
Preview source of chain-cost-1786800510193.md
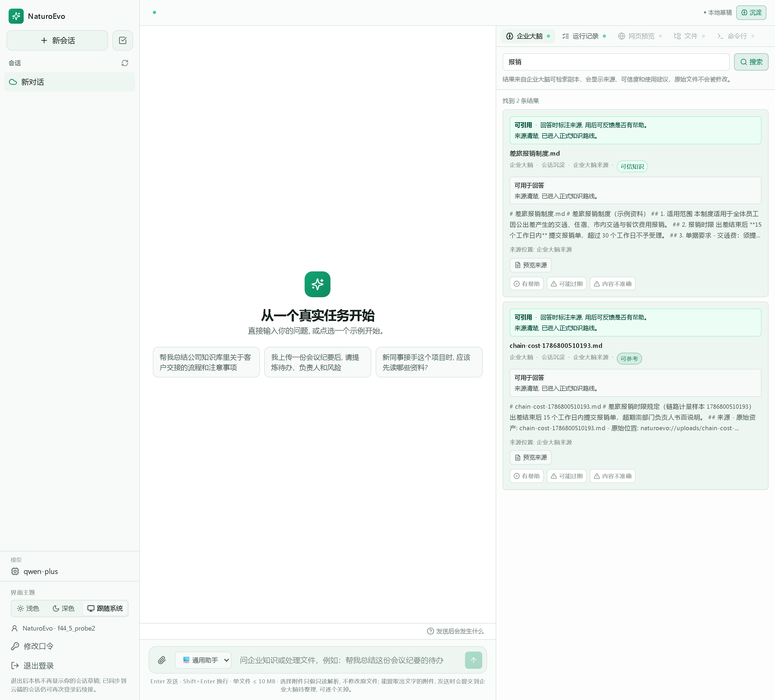530,457
